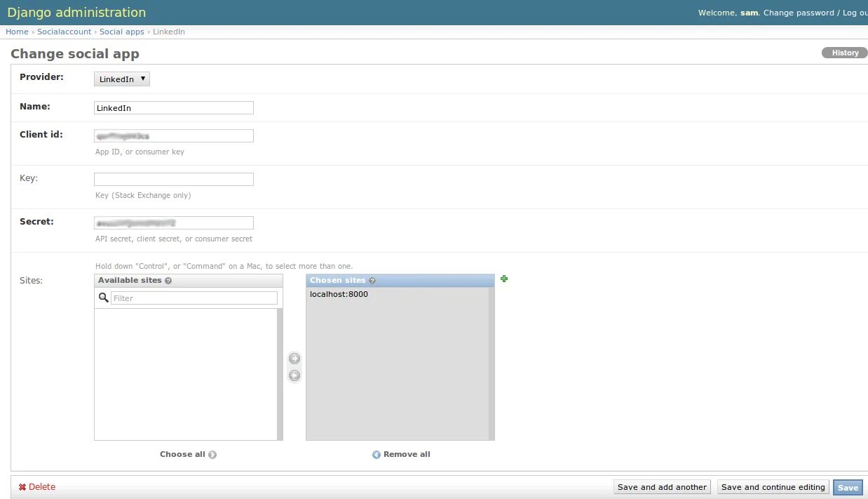Click the green plus add-site icon
This screenshot has width=868, height=499.
tap(504, 279)
